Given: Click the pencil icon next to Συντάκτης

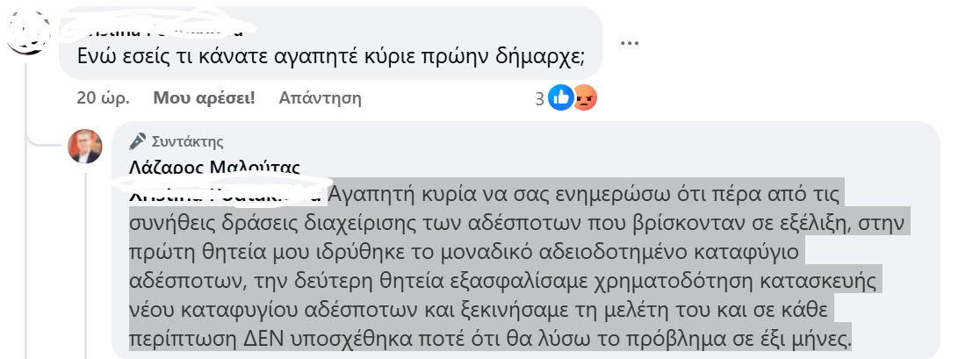Looking at the screenshot, I should pyautogui.click(x=137, y=140).
